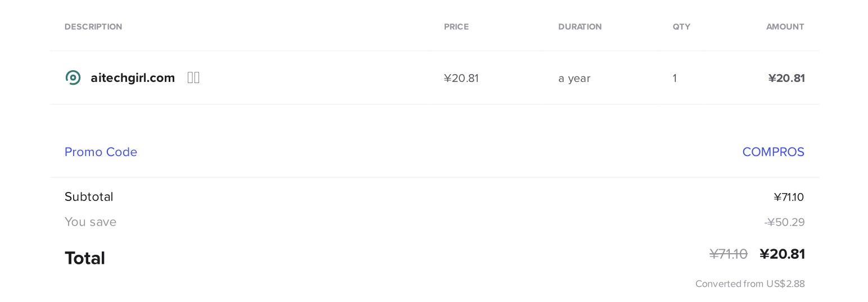Click the QTY column header
Screen dimensions: 868x302
point(681,27)
